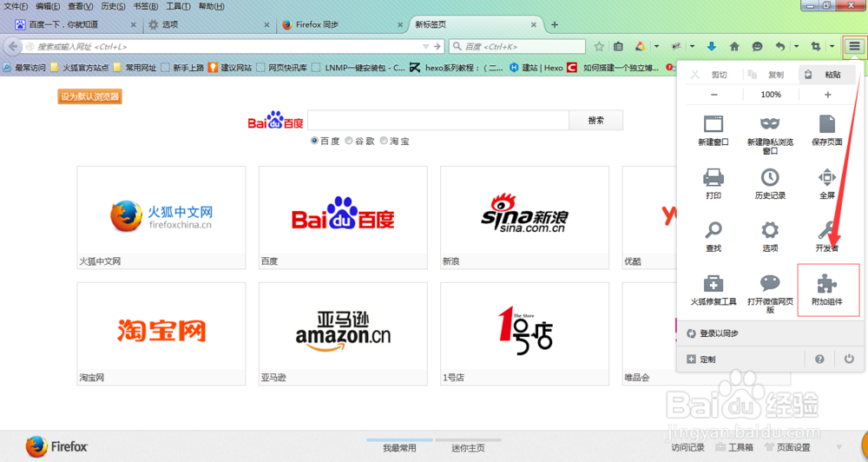
Task: Open the 文件(F) menu
Action: (x=16, y=6)
